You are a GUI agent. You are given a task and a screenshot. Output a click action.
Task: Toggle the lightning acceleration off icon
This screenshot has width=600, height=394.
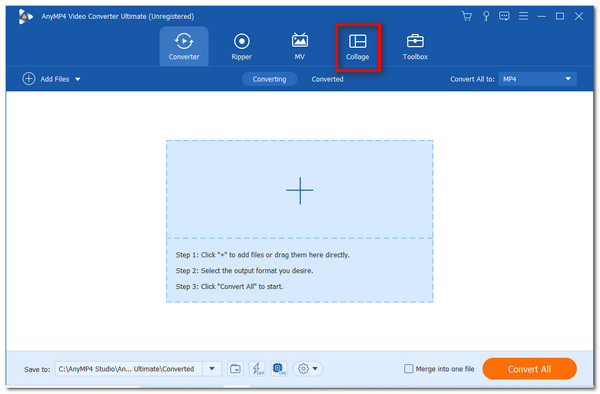tap(257, 369)
